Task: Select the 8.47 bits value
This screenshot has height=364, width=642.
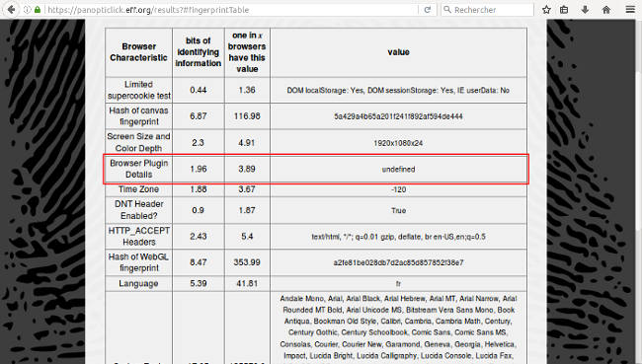Action: click(x=199, y=262)
